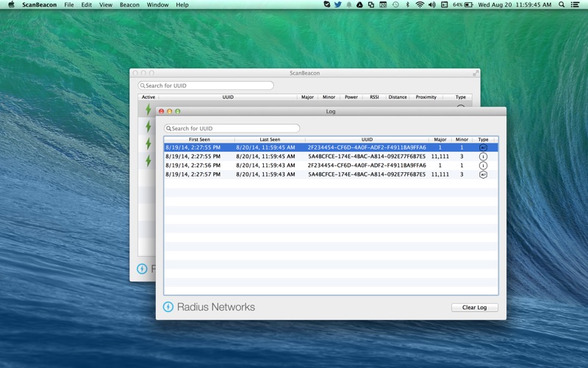Click the iBeacon type icon in the 2:27:55 PM row with major 11,111
The height and width of the screenshot is (368, 588).
pos(483,157)
